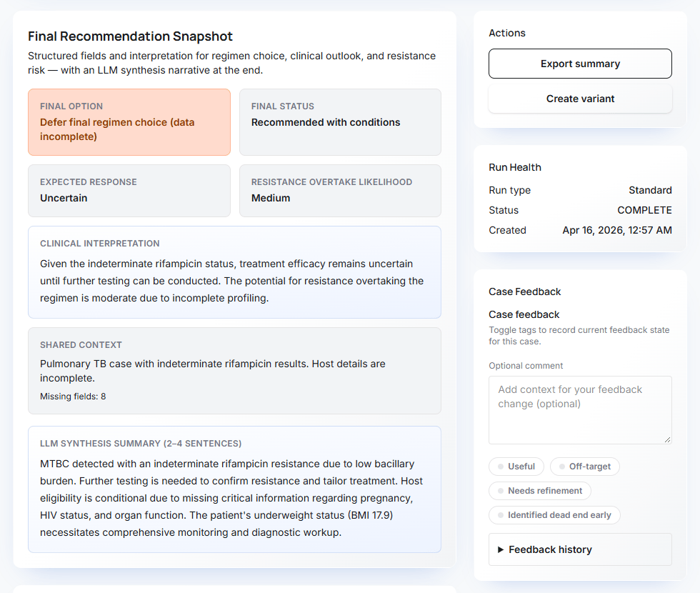Toggle the Needs refinement feedback tag
Viewport: 700px width, 593px height.
540,491
